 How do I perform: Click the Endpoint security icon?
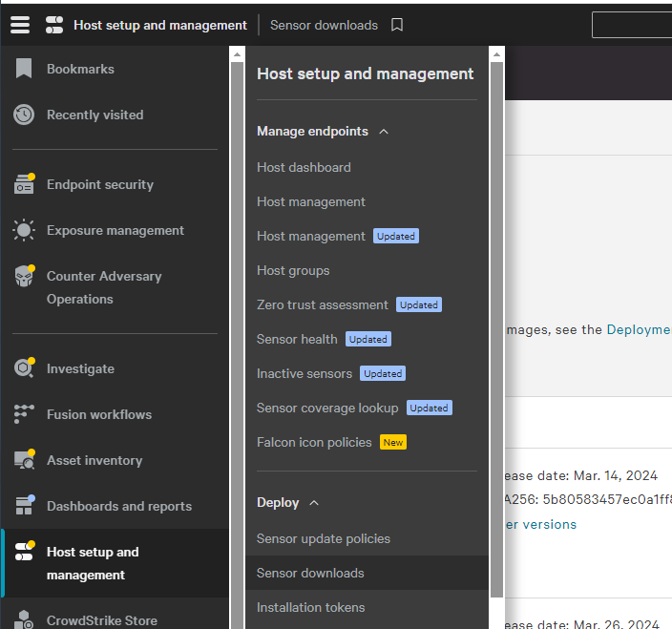point(24,184)
